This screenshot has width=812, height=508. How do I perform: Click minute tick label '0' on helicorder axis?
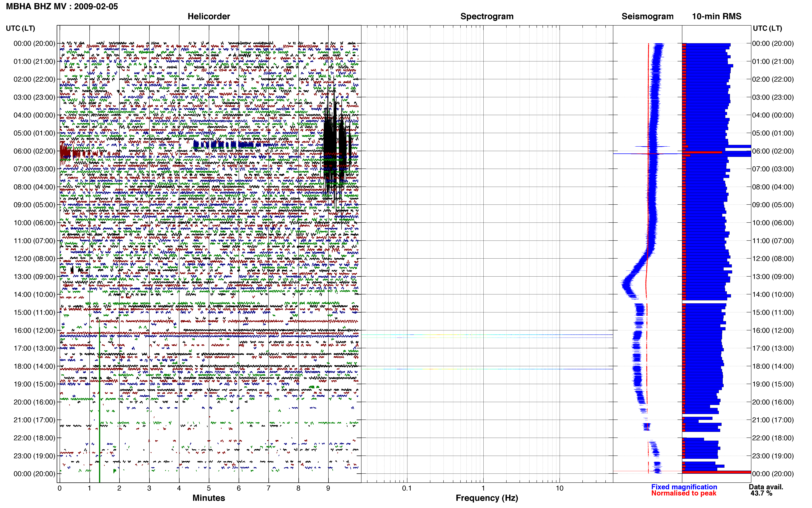click(59, 488)
